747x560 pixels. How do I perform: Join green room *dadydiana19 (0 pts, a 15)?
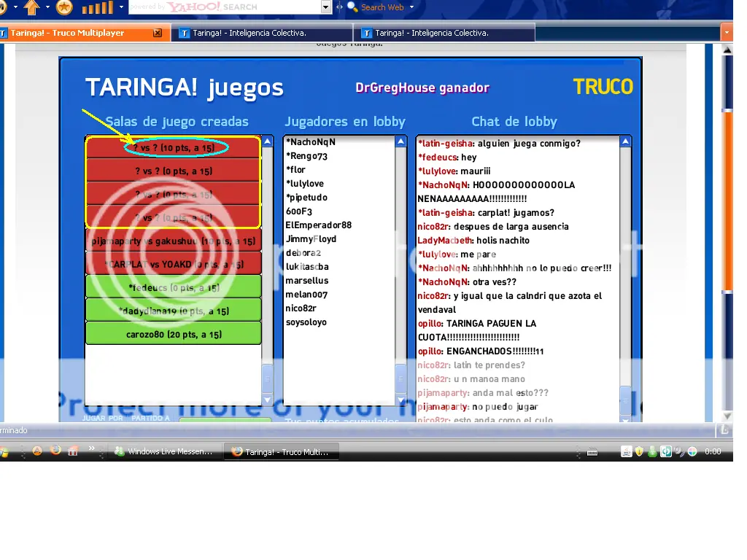point(174,311)
